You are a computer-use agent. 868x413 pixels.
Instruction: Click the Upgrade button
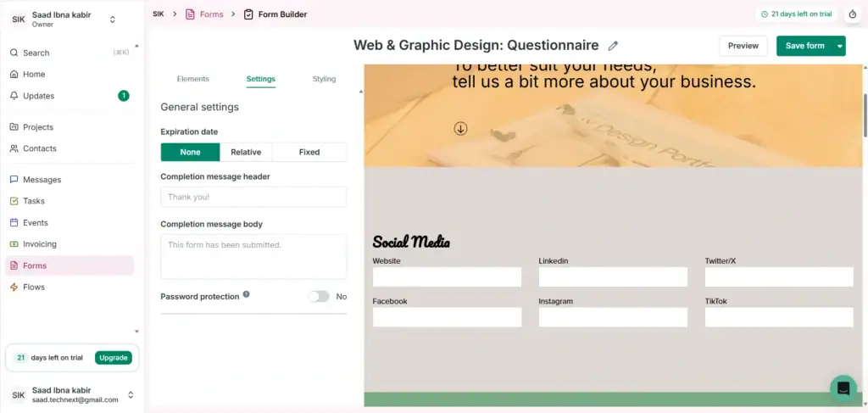(114, 358)
